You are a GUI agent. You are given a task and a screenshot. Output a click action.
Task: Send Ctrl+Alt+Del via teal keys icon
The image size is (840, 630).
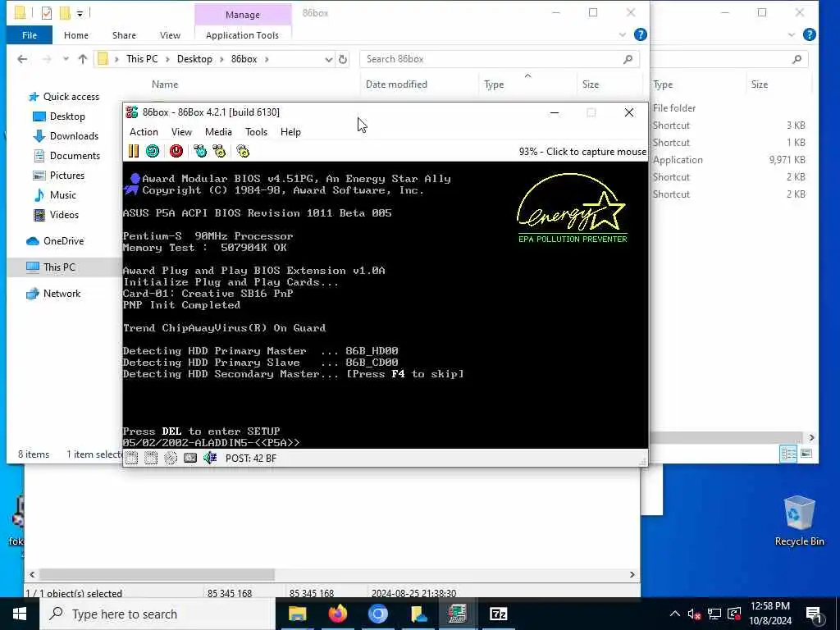[x=200, y=152]
